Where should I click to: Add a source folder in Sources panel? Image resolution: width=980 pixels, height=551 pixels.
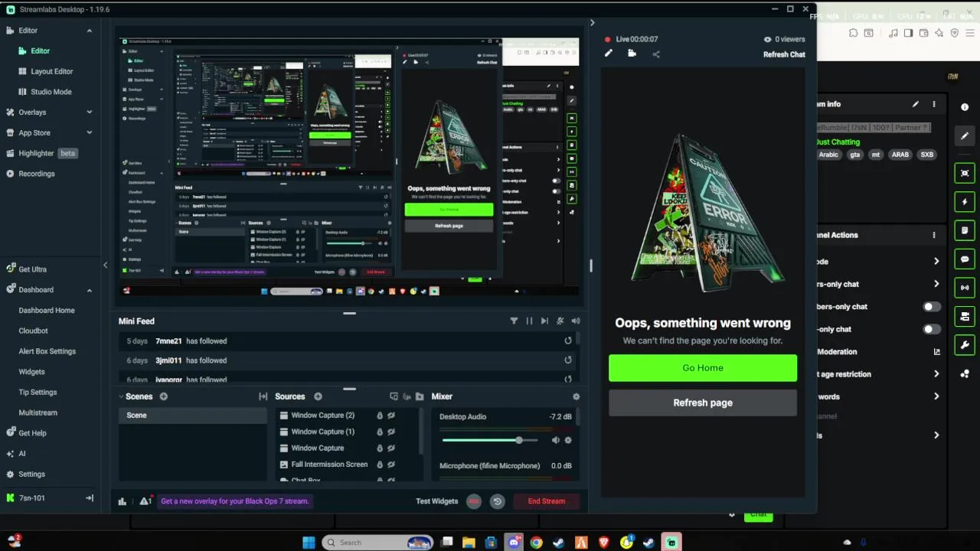pos(420,396)
